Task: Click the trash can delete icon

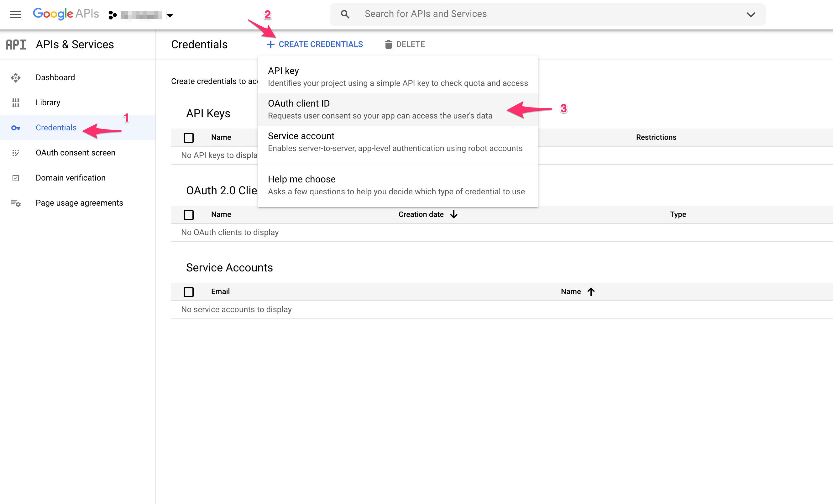Action: point(388,44)
